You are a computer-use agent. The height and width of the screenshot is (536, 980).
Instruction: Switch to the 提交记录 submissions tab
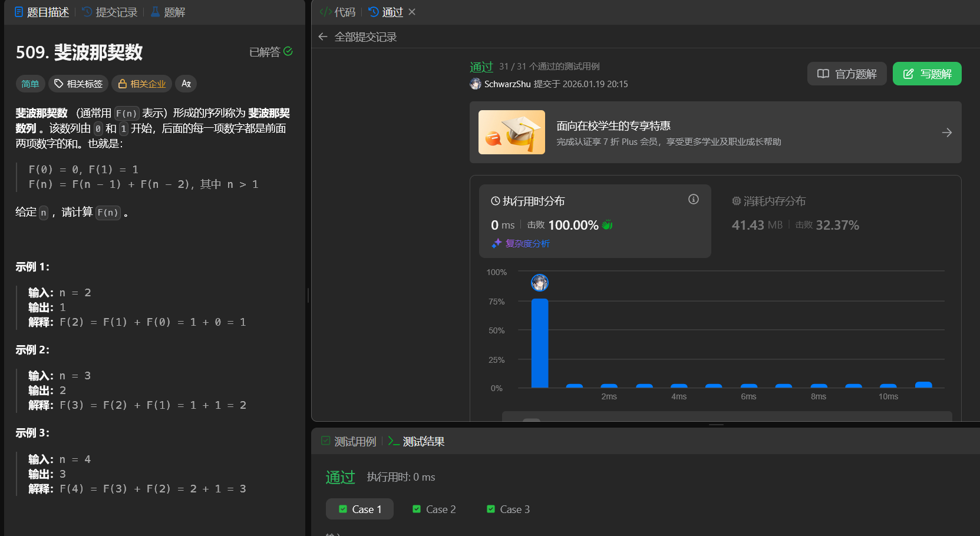point(110,12)
